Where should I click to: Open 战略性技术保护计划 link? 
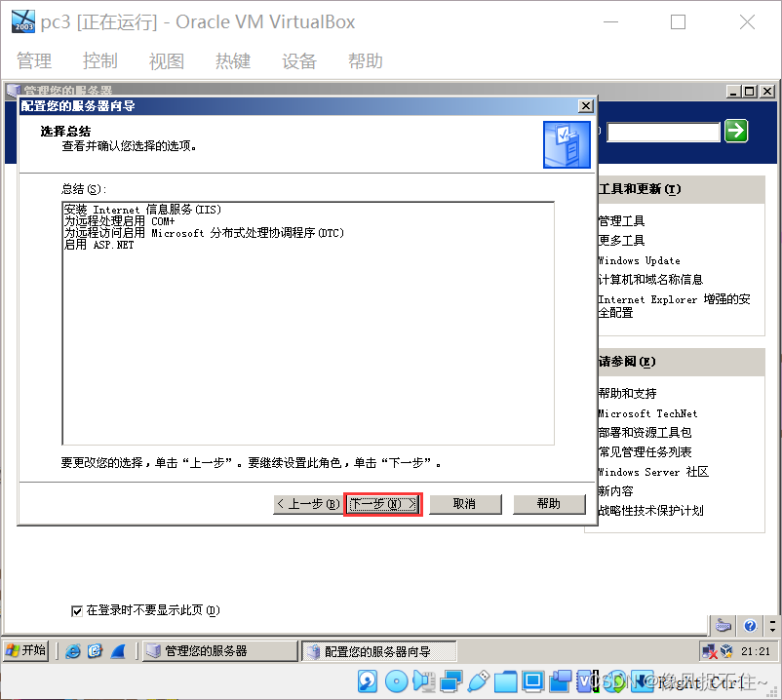coord(650,511)
